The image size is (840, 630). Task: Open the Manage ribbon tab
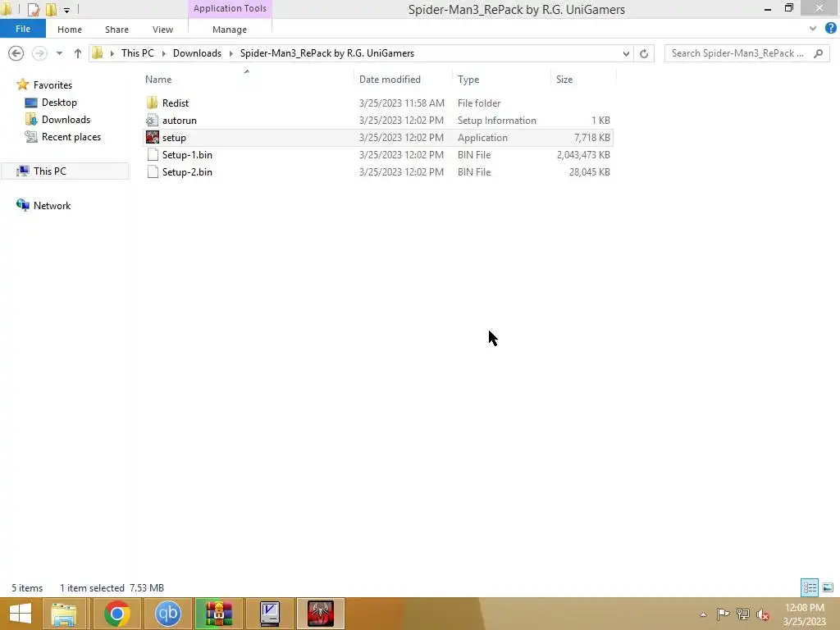pos(230,30)
